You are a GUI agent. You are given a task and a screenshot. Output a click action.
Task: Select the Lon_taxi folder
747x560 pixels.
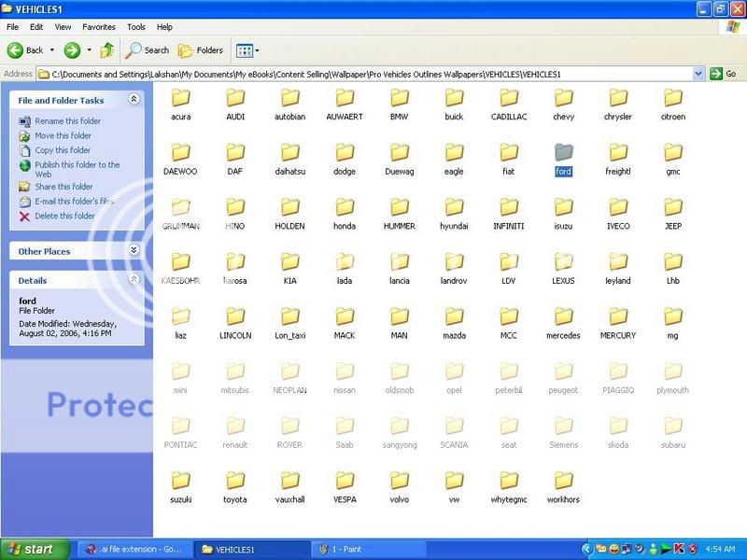290,324
